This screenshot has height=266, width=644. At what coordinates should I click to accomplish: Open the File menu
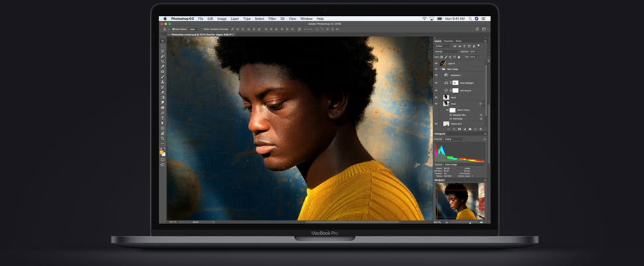(201, 19)
